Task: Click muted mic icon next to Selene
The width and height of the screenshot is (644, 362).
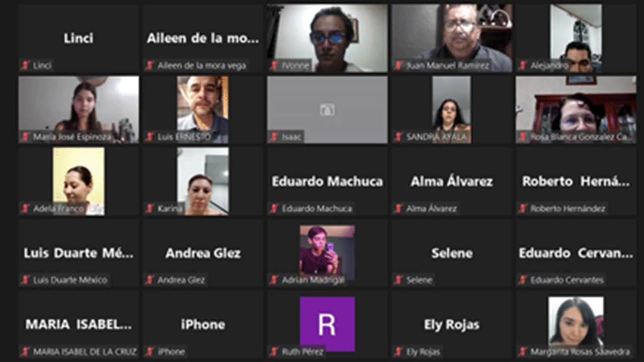Action: (x=399, y=280)
